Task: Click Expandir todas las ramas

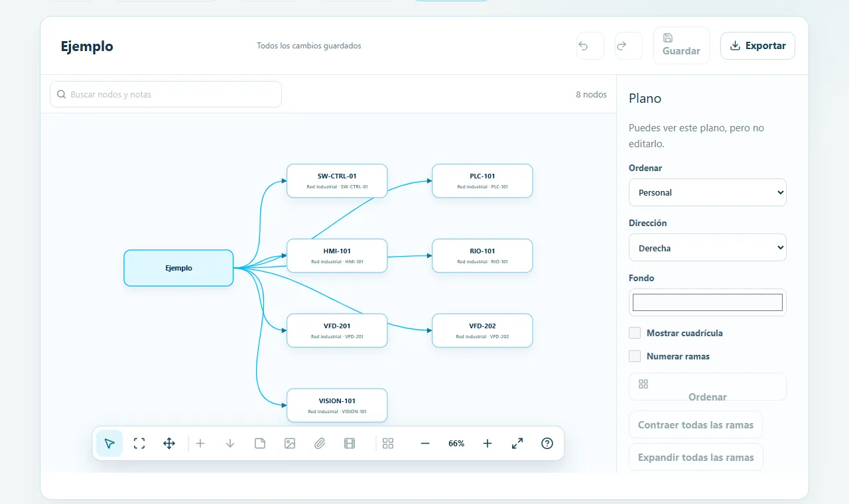Action: coord(696,457)
